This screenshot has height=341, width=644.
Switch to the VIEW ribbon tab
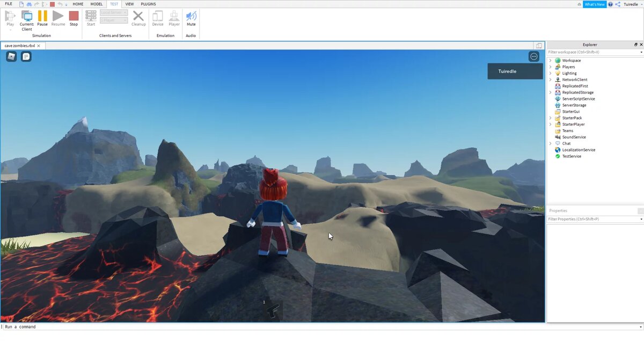coord(129,4)
